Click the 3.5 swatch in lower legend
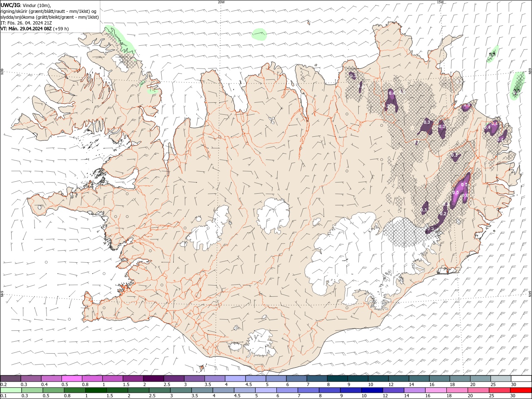Viewport: 532px width, 399px height. pyautogui.click(x=202, y=390)
